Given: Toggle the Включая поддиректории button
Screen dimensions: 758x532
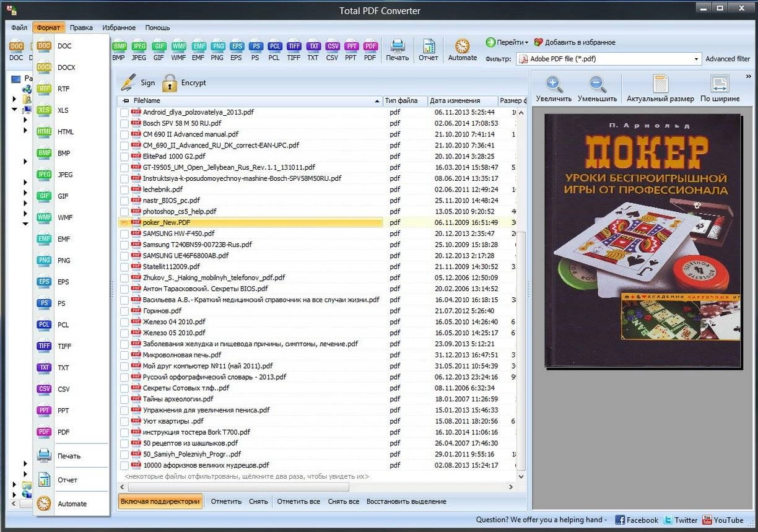Looking at the screenshot, I should click(x=160, y=502).
